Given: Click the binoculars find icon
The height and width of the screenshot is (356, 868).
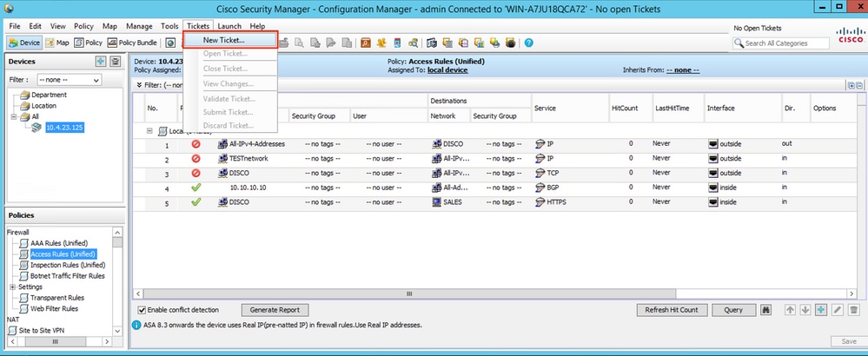Looking at the screenshot, I should pos(766,310).
